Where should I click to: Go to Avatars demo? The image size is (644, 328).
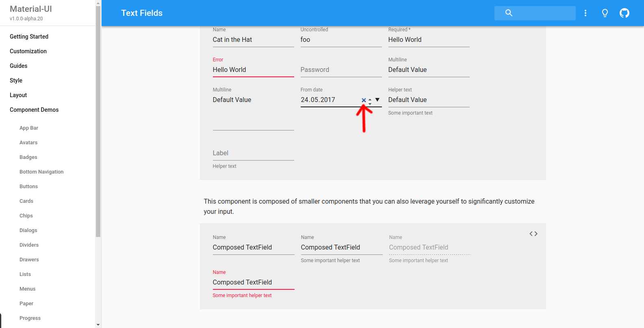coord(28,143)
